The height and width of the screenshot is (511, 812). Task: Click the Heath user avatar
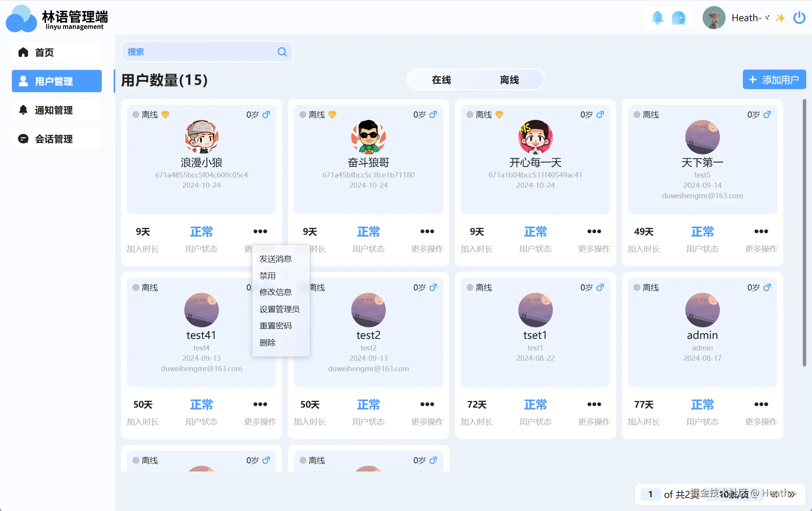714,18
